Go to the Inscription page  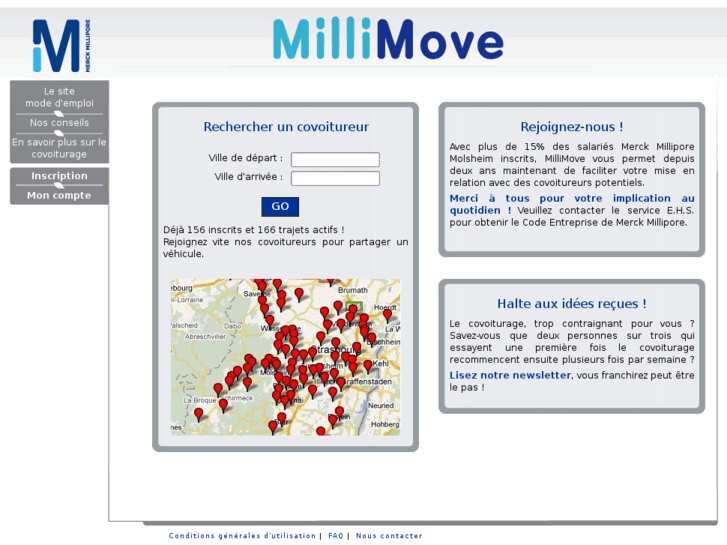coord(59,176)
